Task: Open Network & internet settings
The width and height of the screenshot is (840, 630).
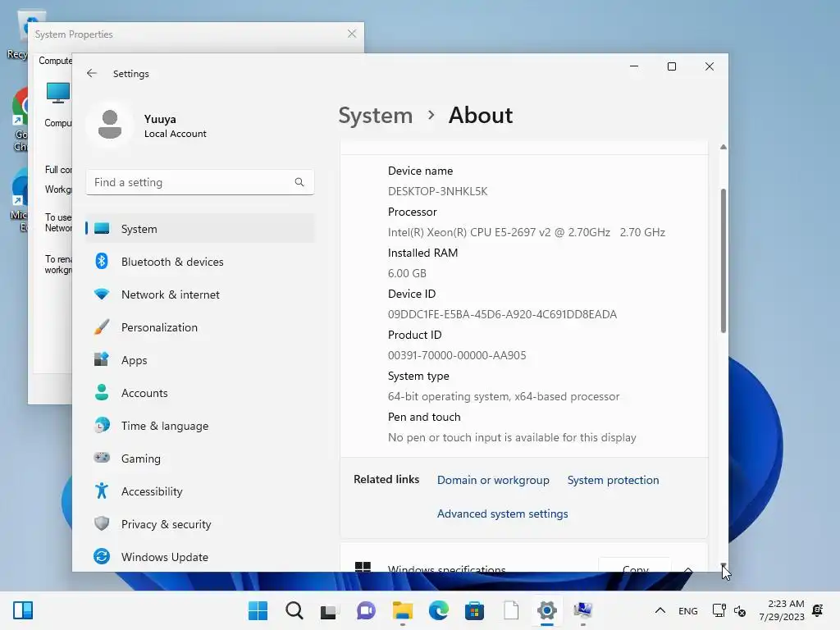Action: (x=199, y=294)
